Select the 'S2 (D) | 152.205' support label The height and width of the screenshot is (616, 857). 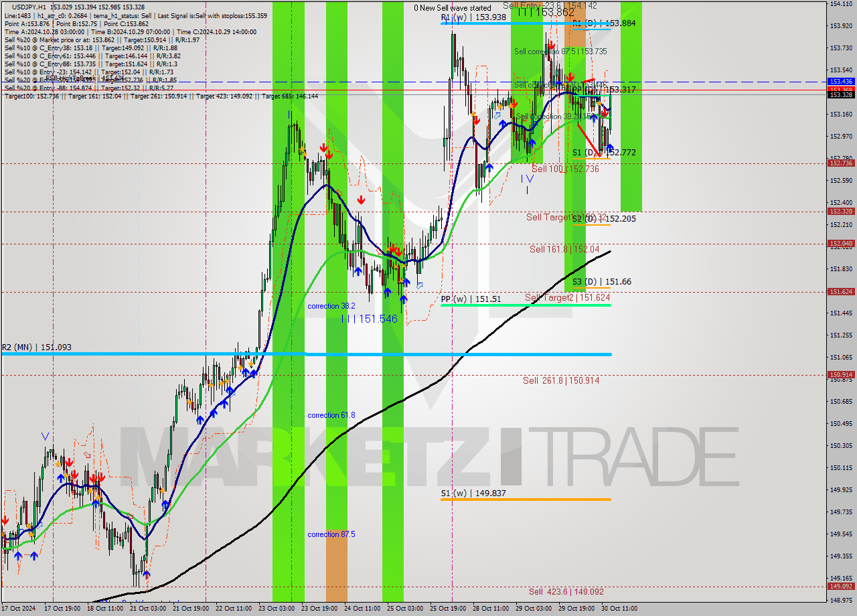604,219
